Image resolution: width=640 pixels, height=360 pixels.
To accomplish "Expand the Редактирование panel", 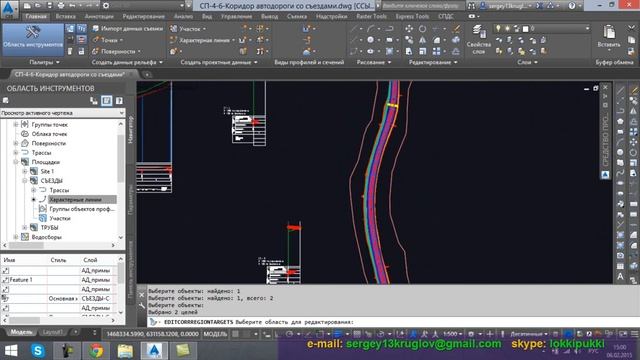I will point(433,62).
